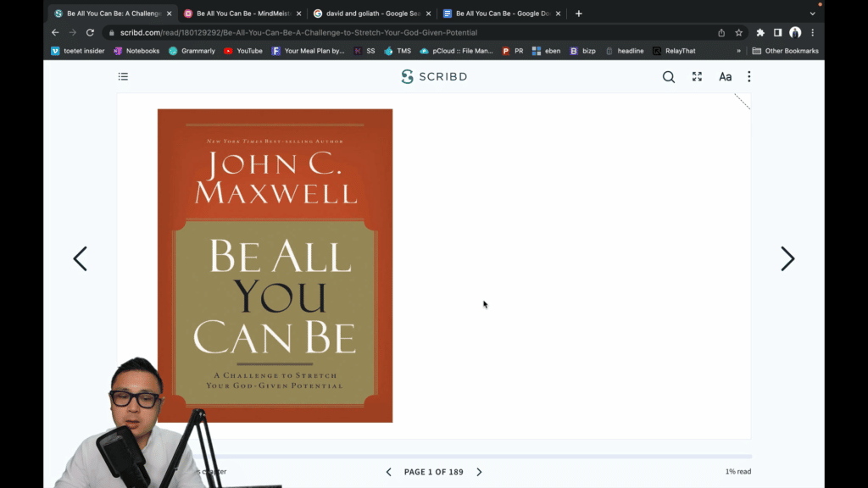Viewport: 868px width, 488px height.
Task: Open bizp bookmark
Action: pos(583,51)
